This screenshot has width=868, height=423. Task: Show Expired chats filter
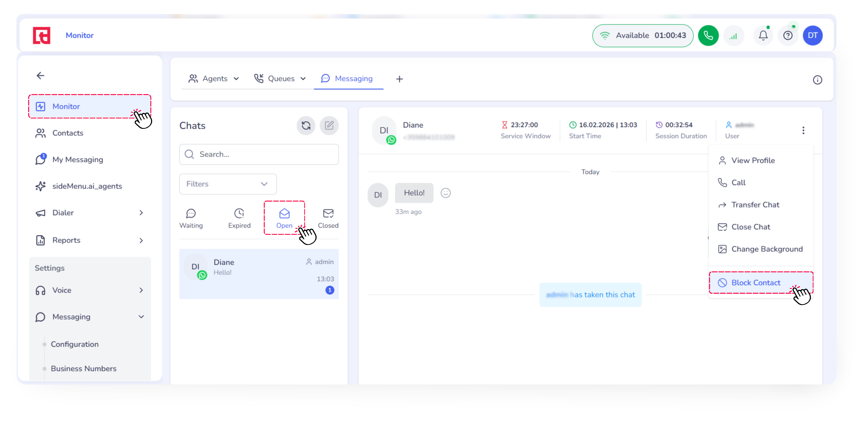pyautogui.click(x=239, y=218)
